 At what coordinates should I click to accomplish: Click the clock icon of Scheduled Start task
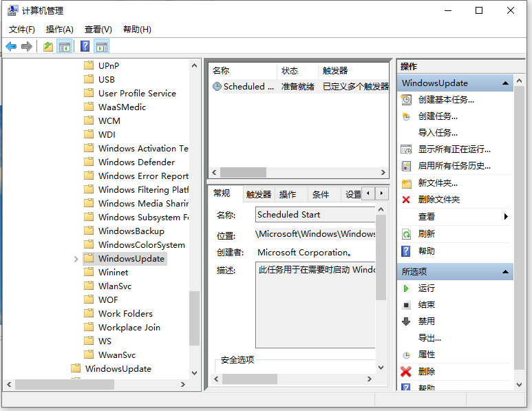(217, 87)
